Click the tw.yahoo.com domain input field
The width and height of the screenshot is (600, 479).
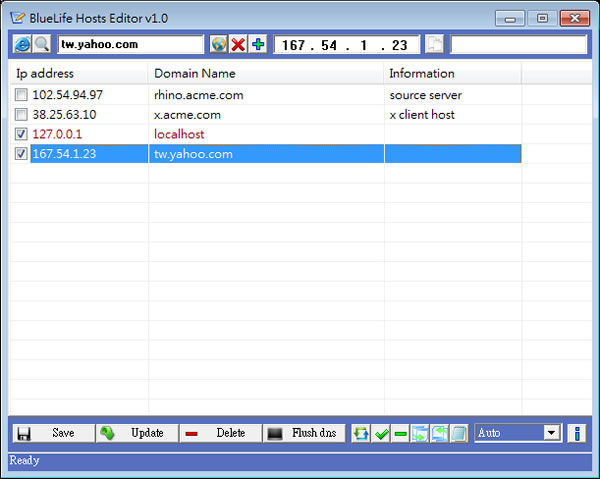[x=130, y=44]
